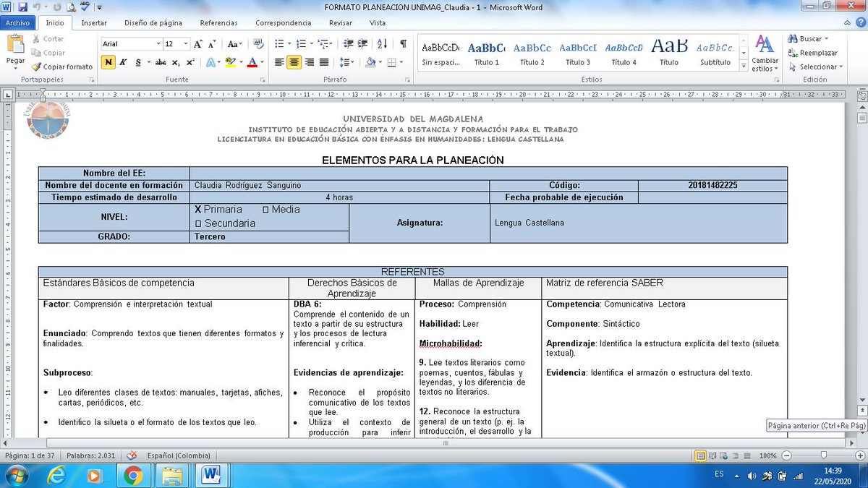Switch to Referencias tab
The width and height of the screenshot is (868, 488).
tap(218, 22)
